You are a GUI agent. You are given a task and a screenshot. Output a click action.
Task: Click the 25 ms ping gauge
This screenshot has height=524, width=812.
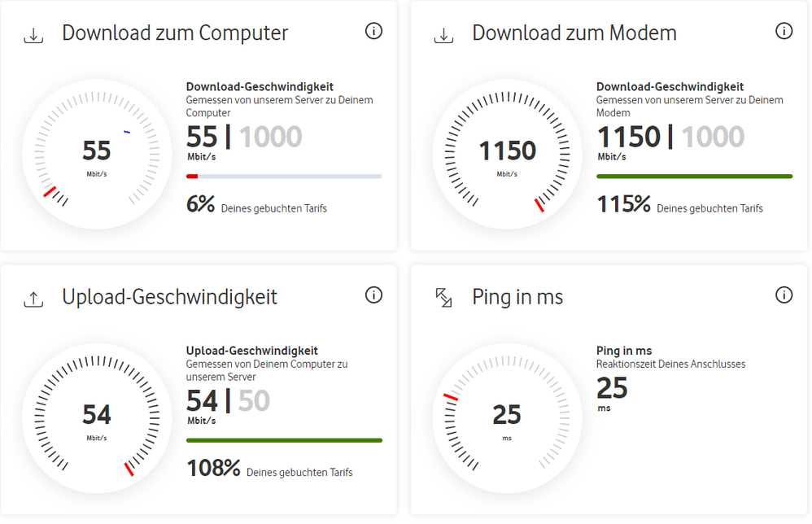(x=508, y=415)
